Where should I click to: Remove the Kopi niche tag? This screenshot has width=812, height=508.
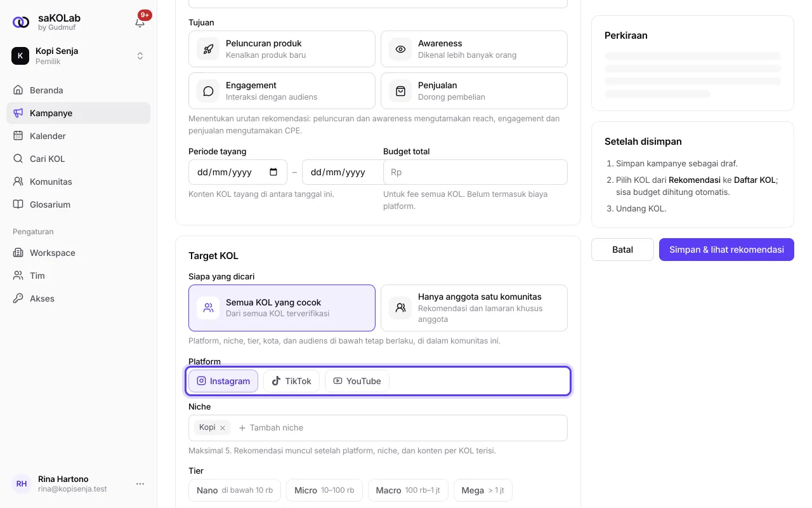click(x=223, y=428)
